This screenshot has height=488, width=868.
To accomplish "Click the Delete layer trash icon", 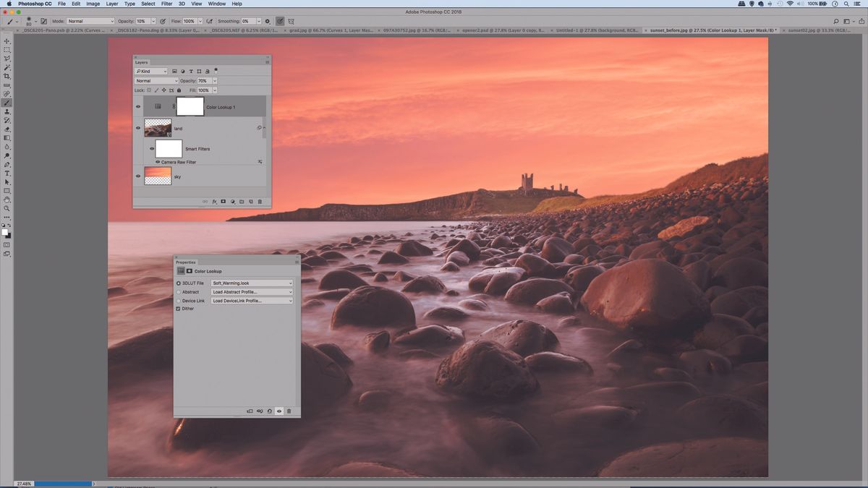I will pos(260,201).
